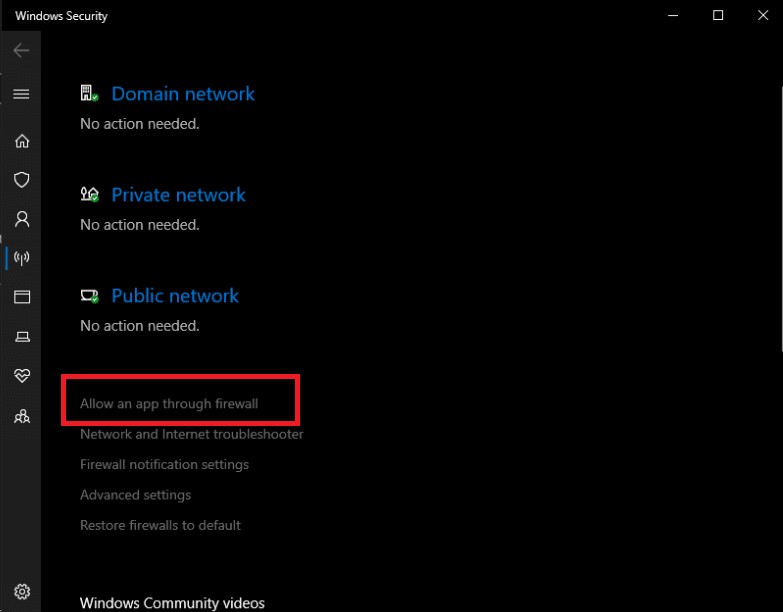The height and width of the screenshot is (612, 783).
Task: Open Family options icon in sidebar
Action: tap(21, 416)
